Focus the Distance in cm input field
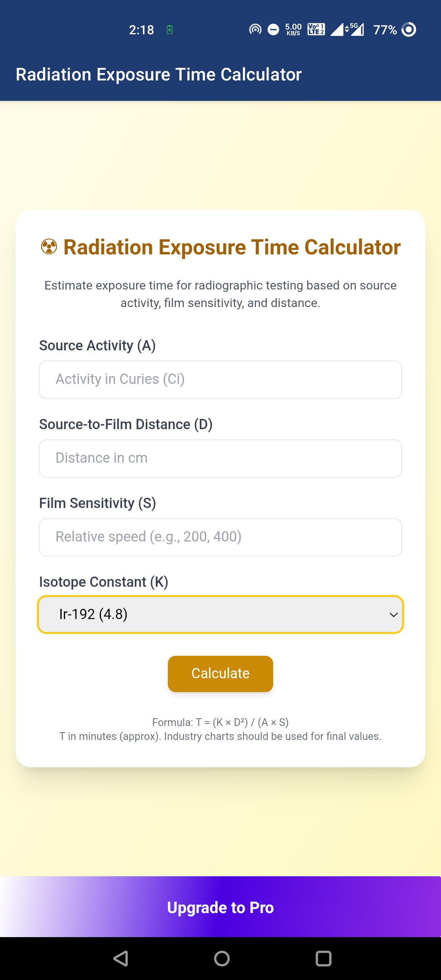441x980 pixels. point(220,458)
